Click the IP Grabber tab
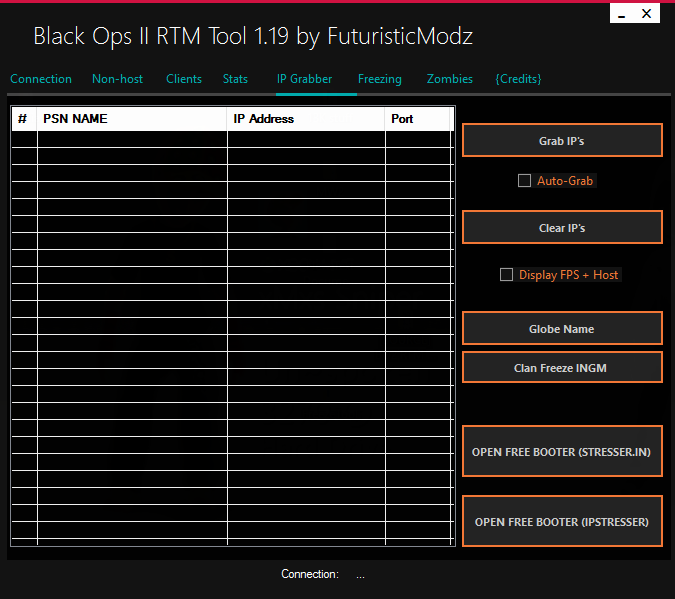 click(x=304, y=79)
